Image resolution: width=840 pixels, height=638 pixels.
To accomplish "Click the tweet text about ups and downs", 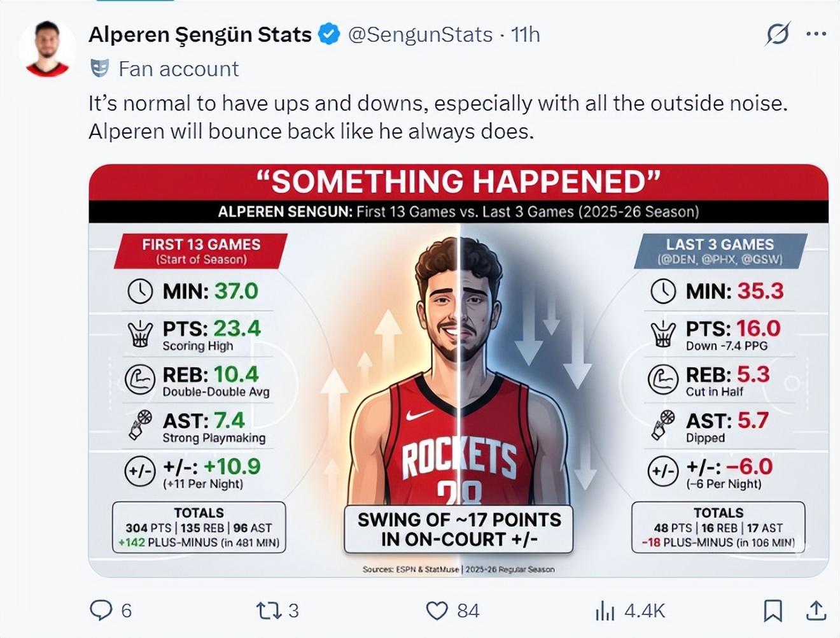I will 438,117.
